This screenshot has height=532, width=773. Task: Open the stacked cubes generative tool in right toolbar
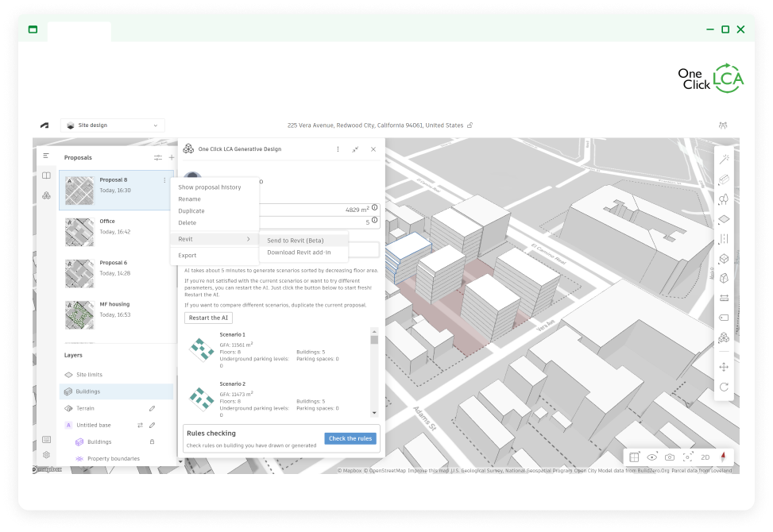(x=724, y=337)
